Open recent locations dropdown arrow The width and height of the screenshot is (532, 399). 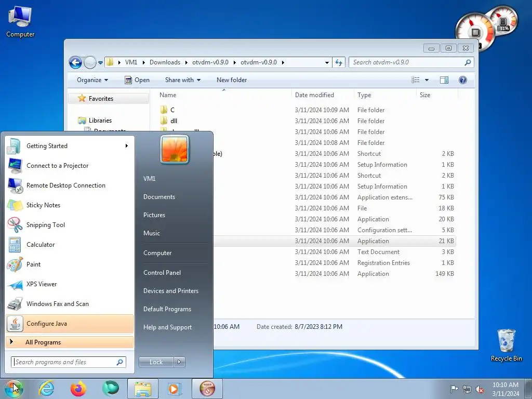(x=100, y=63)
